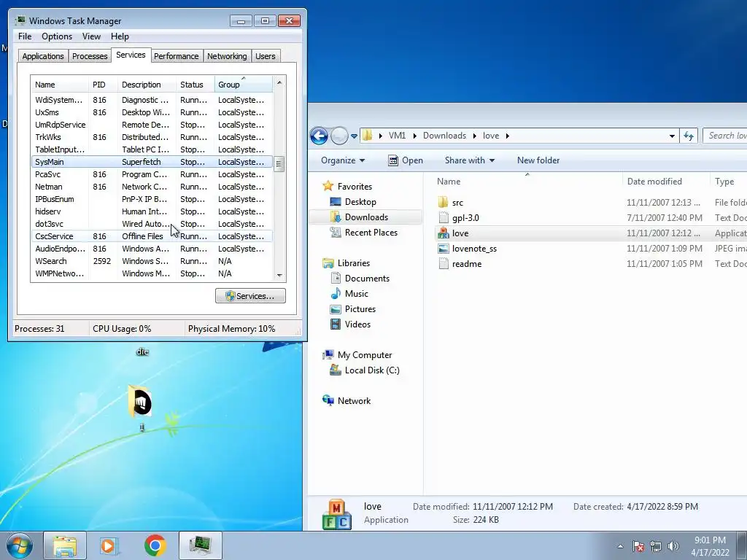747x560 pixels.
Task: Open the Videos library
Action: click(x=357, y=324)
